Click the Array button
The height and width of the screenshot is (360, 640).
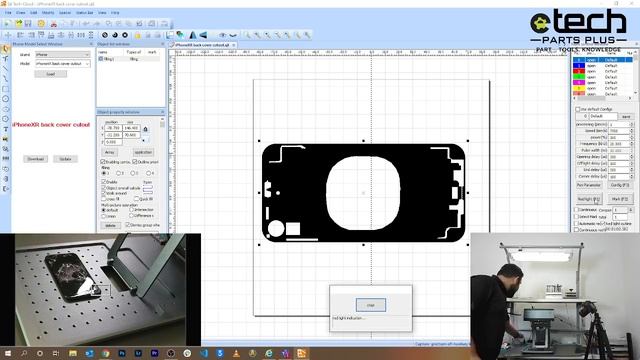point(110,152)
